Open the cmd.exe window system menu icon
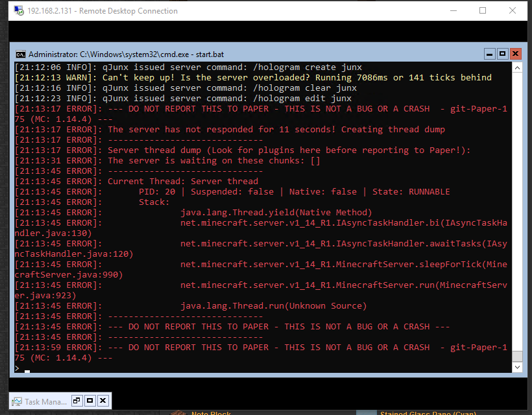This screenshot has width=532, height=415. pyautogui.click(x=20, y=54)
